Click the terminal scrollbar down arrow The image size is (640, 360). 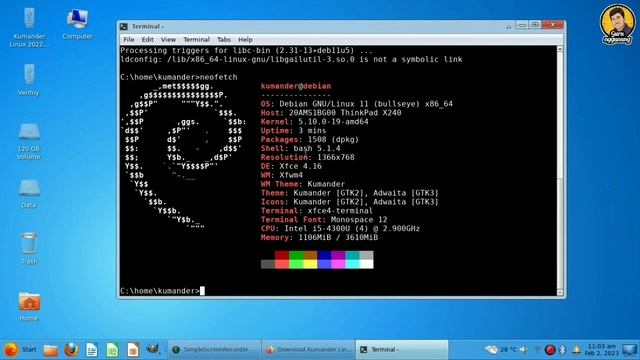click(560, 292)
